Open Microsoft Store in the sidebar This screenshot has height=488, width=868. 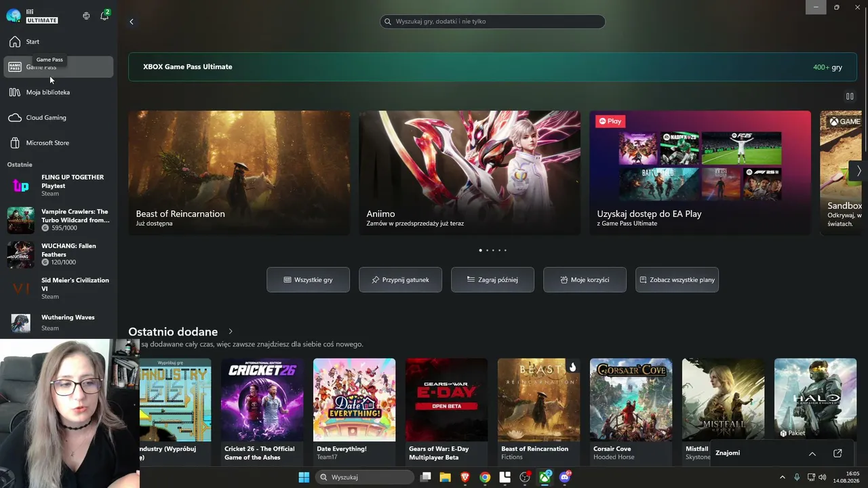coord(58,143)
